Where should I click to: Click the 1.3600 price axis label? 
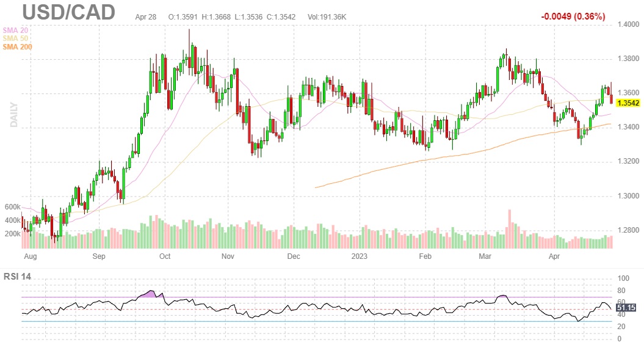[x=628, y=93]
